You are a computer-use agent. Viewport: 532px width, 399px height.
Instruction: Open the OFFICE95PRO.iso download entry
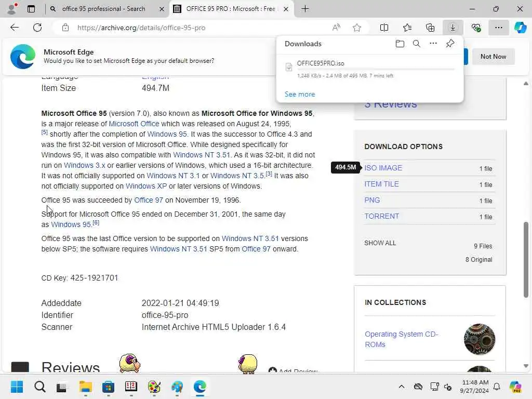click(x=370, y=69)
